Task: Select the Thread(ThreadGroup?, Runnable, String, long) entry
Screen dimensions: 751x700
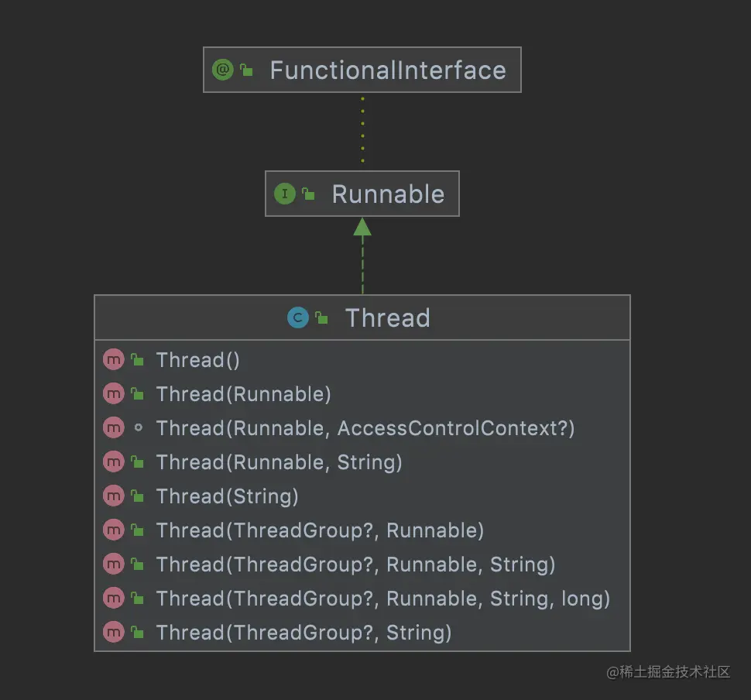Action: 383,599
